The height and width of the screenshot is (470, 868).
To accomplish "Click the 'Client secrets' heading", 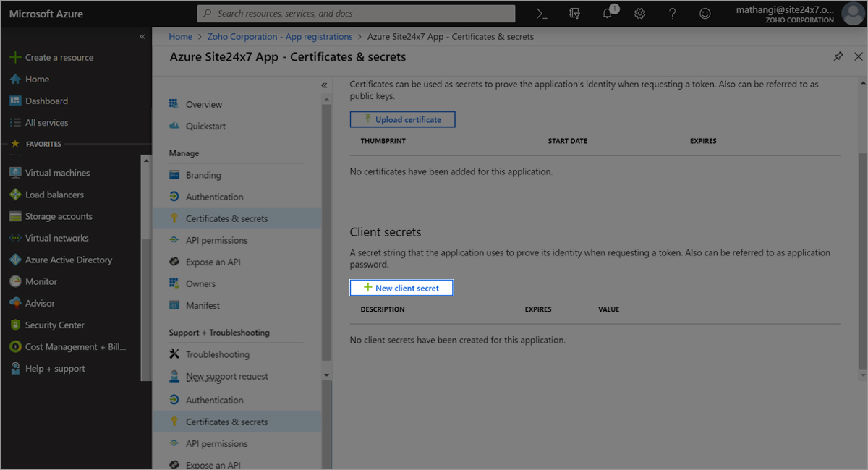I will [x=386, y=232].
